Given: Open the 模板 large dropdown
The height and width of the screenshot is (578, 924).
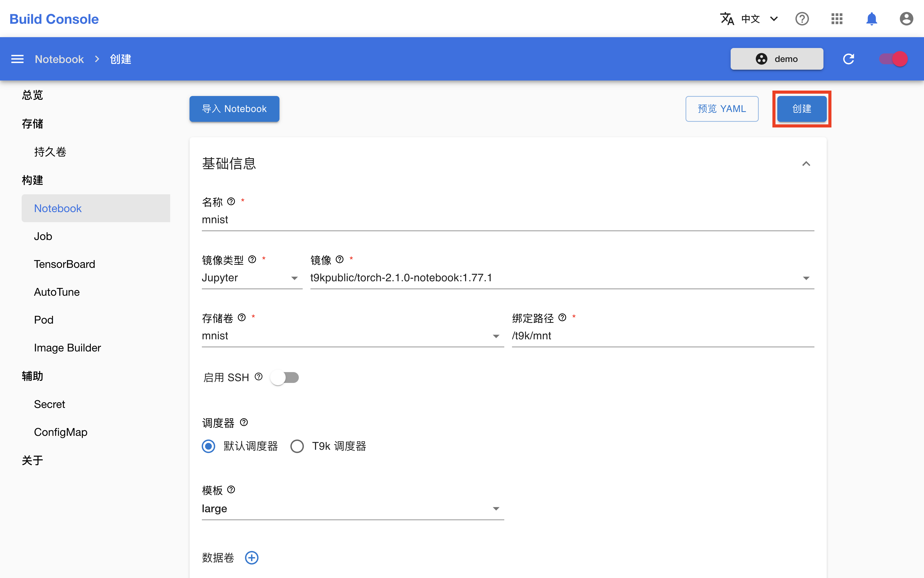Looking at the screenshot, I should point(353,509).
